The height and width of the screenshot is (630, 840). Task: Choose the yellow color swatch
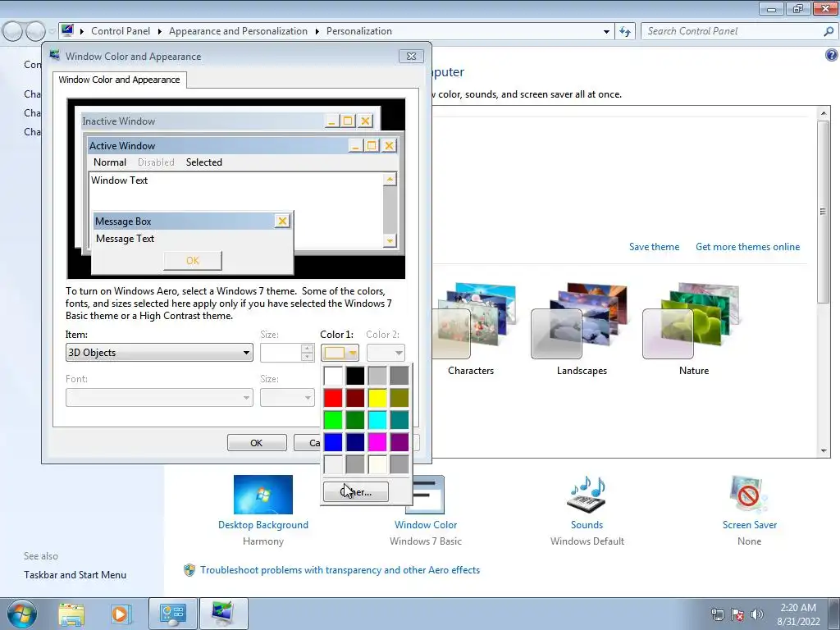point(377,398)
